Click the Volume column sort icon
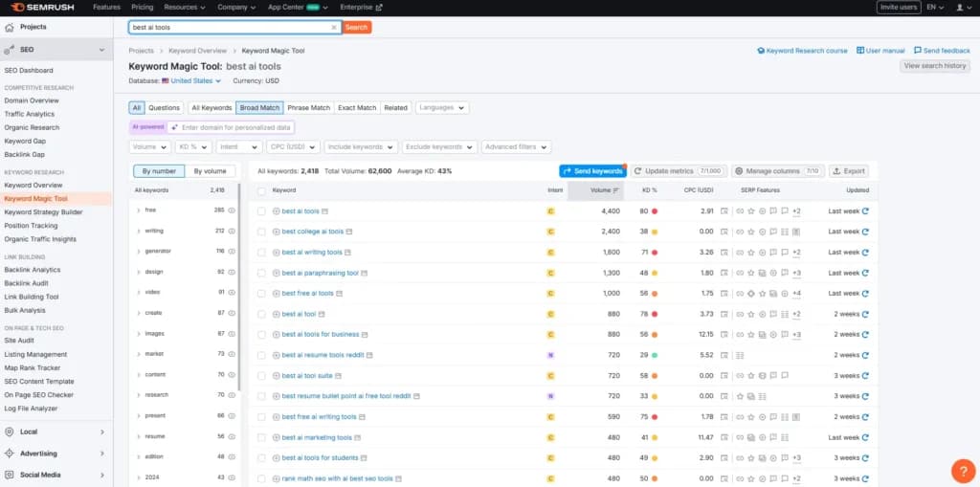This screenshot has height=487, width=980. [x=615, y=190]
